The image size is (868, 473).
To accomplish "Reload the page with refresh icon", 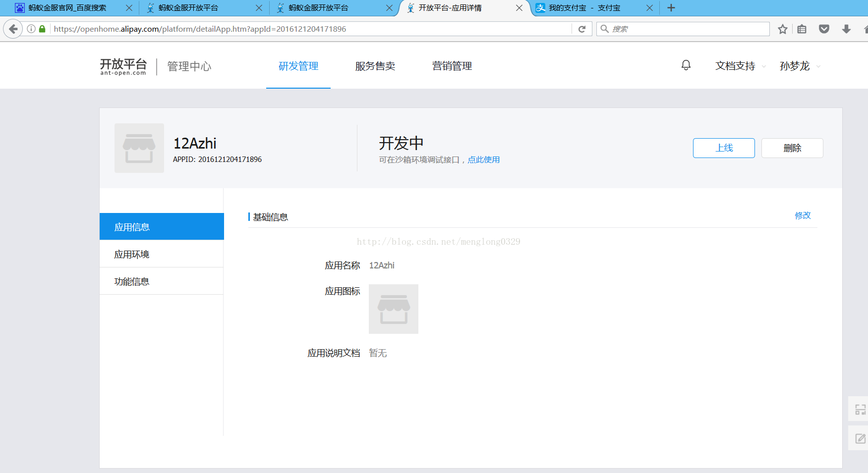I will point(582,29).
